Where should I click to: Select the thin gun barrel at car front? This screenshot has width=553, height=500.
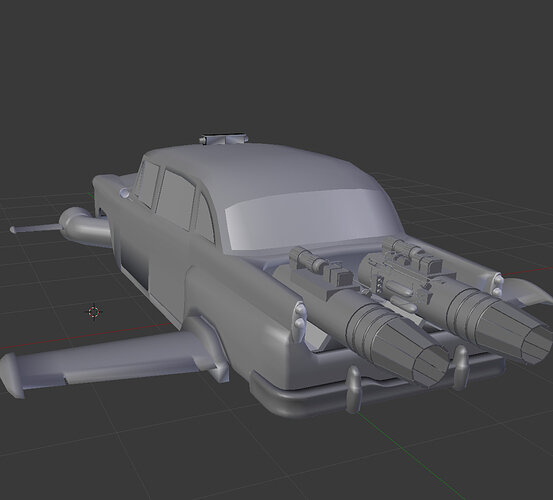pyautogui.click(x=35, y=228)
